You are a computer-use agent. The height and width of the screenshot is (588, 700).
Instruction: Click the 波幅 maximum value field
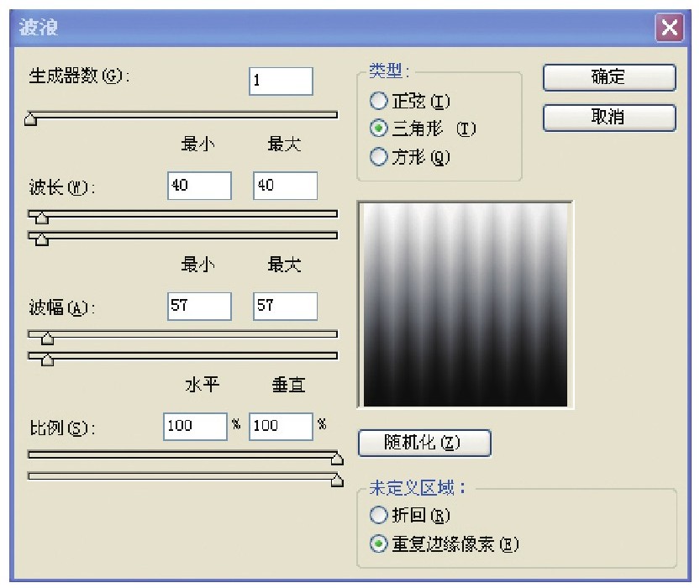[x=285, y=306]
